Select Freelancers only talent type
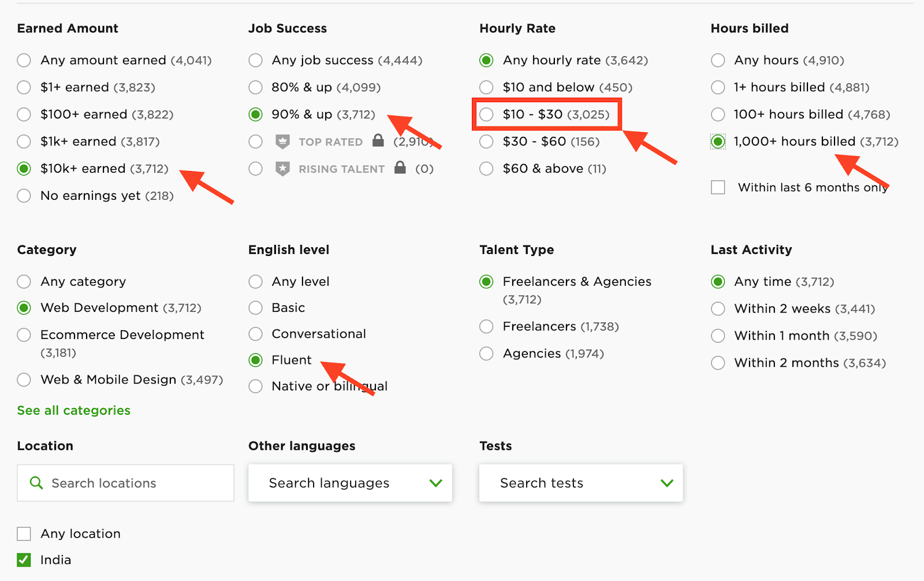This screenshot has height=581, width=924. pos(487,327)
